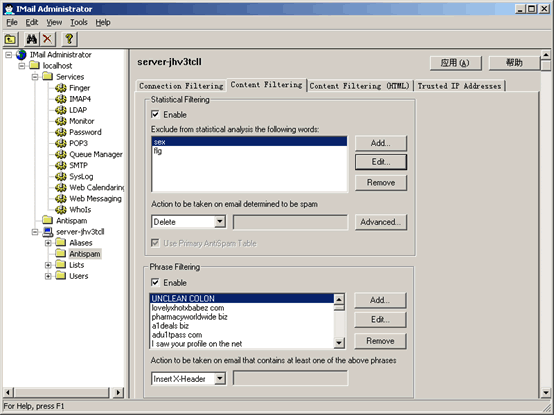The image size is (555, 416).
Task: Click Edit button for phrase filtering
Action: [x=380, y=320]
